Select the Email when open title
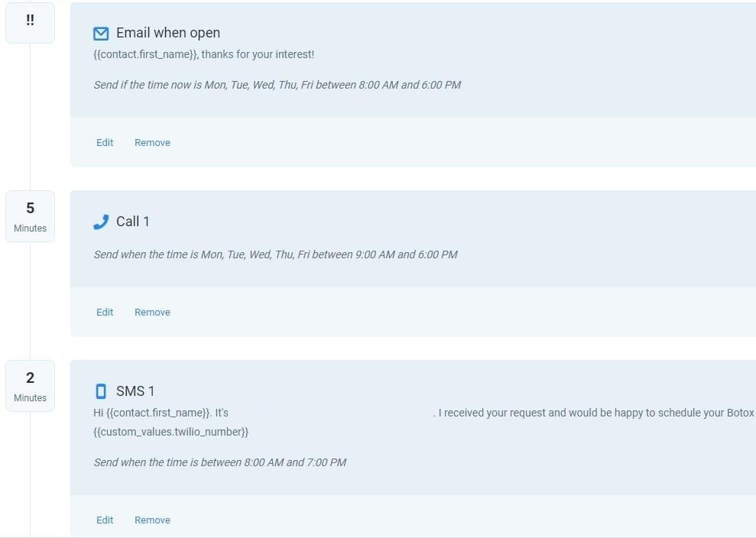The width and height of the screenshot is (756, 538). (168, 33)
